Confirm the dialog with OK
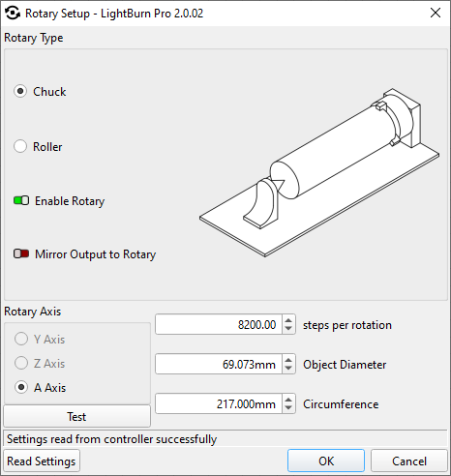 [x=326, y=461]
